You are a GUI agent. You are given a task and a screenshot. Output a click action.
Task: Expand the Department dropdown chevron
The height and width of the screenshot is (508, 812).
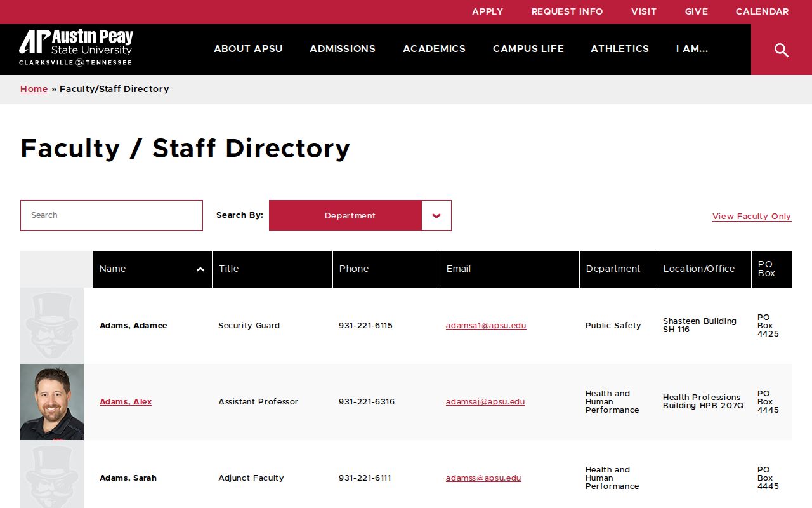[x=436, y=215]
